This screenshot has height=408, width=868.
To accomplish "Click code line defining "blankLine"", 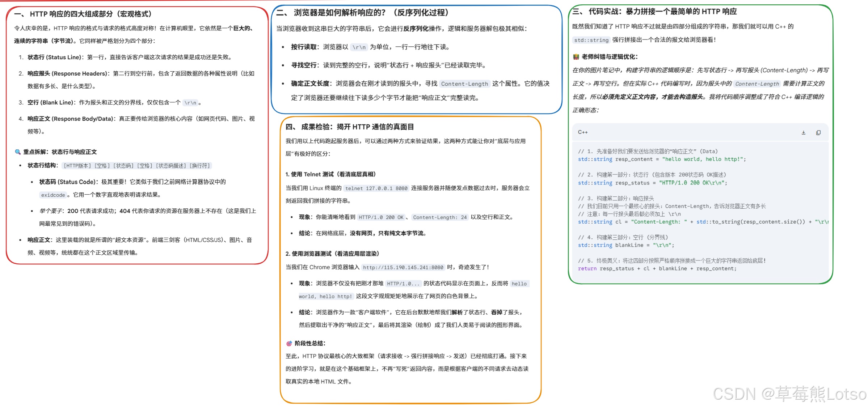I will (x=626, y=245).
